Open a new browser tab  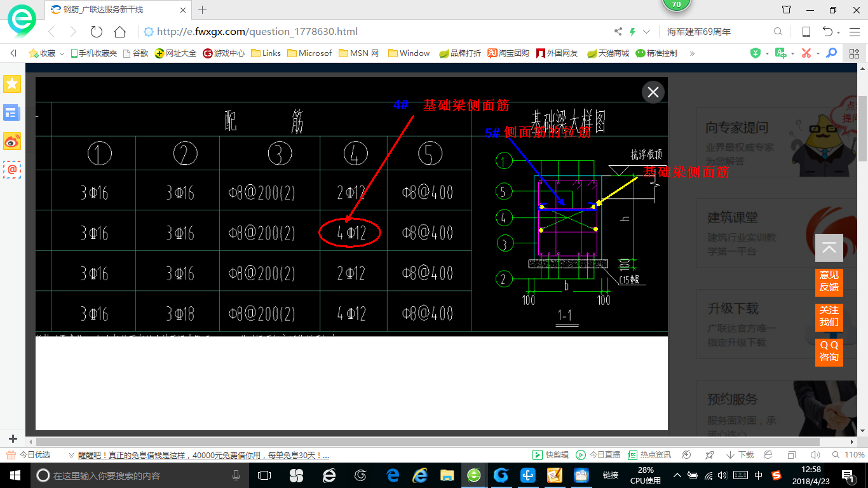202,10
